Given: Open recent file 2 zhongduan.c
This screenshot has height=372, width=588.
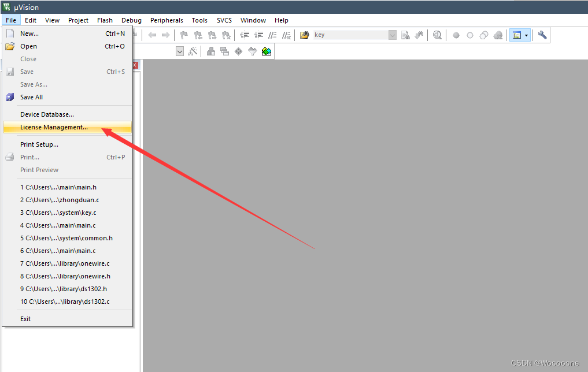Looking at the screenshot, I should click(68, 200).
